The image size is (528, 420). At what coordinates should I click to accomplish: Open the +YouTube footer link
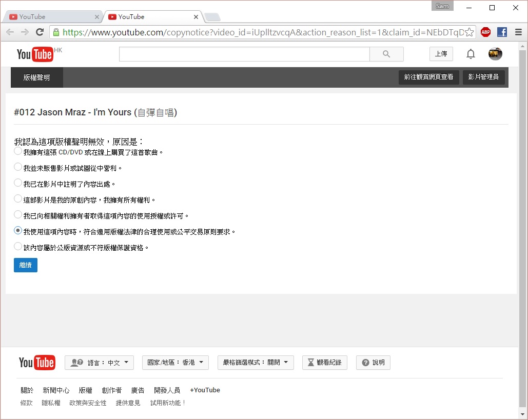(205, 390)
